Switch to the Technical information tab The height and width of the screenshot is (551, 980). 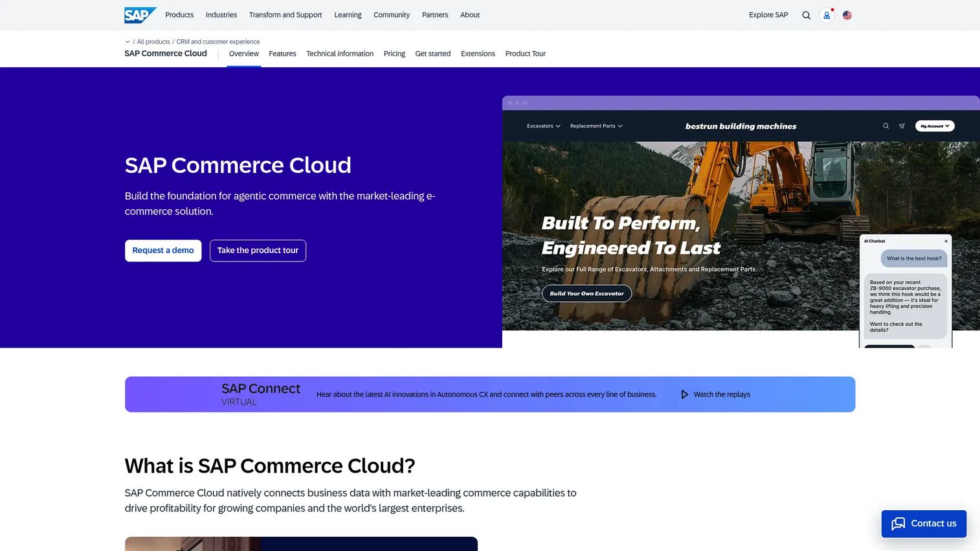340,54
